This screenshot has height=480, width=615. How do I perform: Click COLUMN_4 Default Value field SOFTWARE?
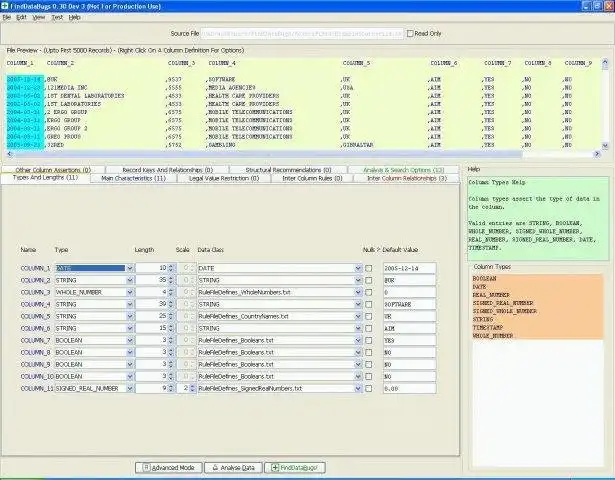pos(409,304)
